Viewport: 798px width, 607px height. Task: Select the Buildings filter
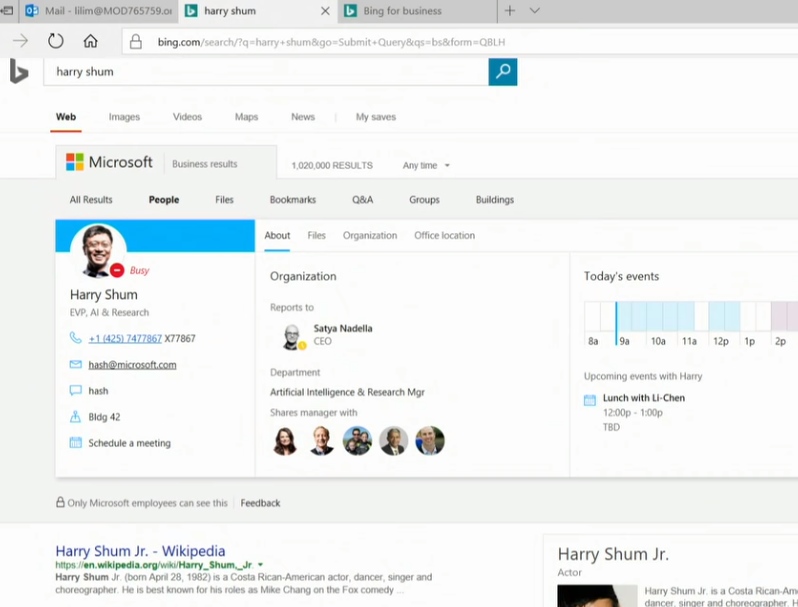495,200
